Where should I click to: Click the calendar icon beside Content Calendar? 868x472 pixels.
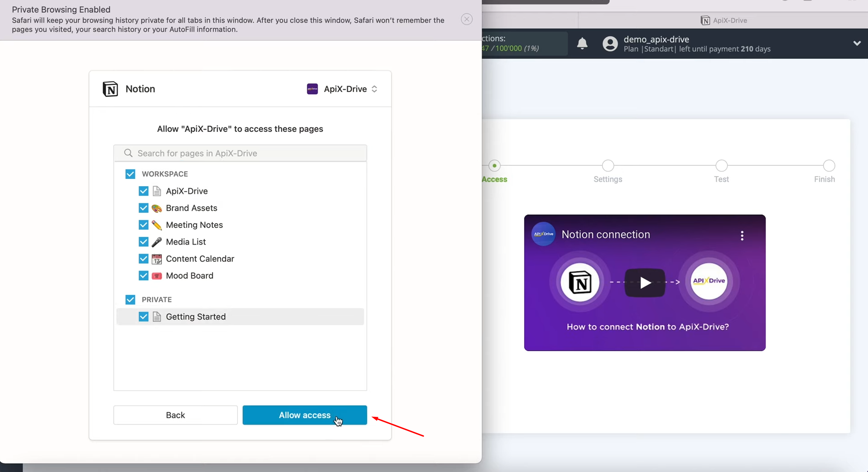coord(157,259)
